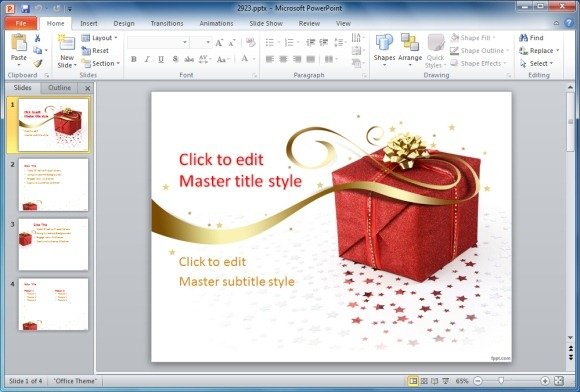The height and width of the screenshot is (392, 580).
Task: Click the Increase List Level icon
Action: (324, 43)
